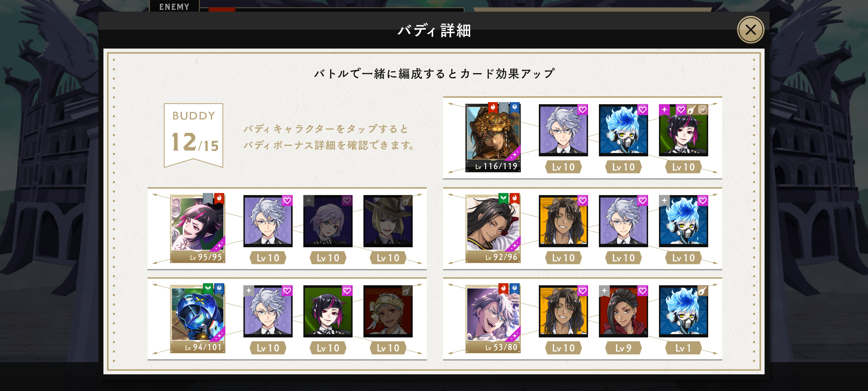The width and height of the screenshot is (868, 391).
Task: Select the Lv 94/101 blue helmet card
Action: [x=198, y=319]
